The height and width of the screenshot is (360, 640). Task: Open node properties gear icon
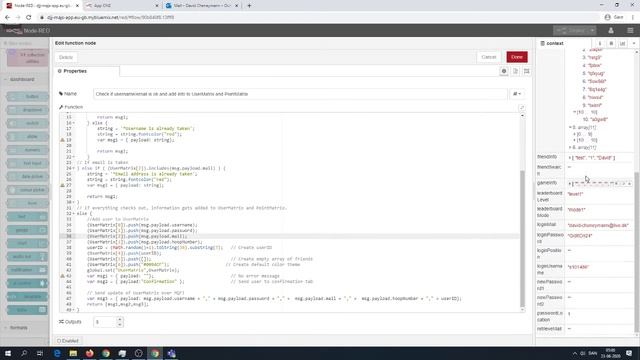coord(504,71)
